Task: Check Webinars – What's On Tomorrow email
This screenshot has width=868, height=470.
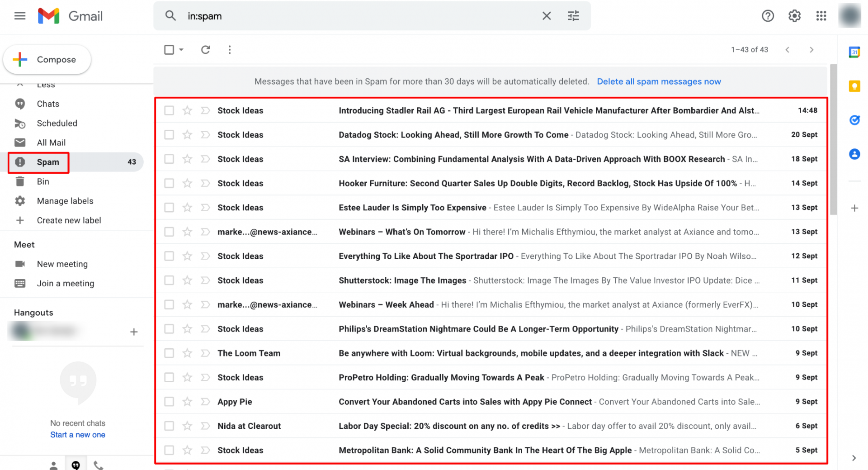Action: click(x=169, y=232)
